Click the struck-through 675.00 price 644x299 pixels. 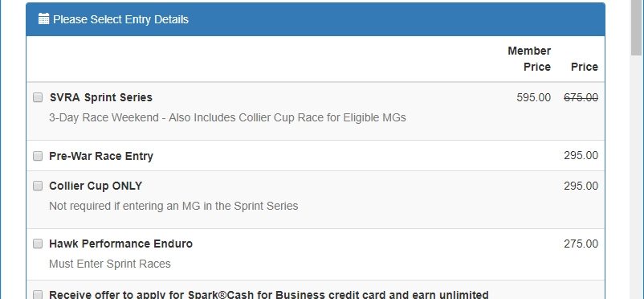581,97
